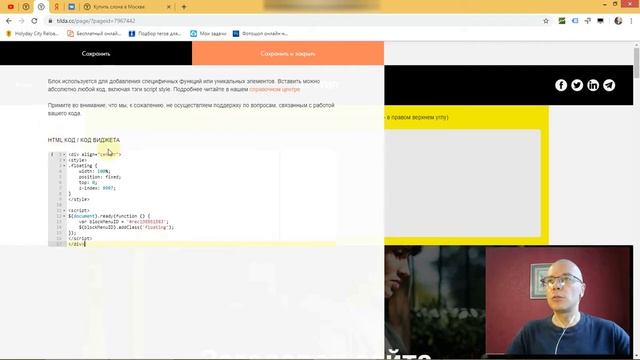Open the Telegram social icon
640x360 pixels.
609,85
